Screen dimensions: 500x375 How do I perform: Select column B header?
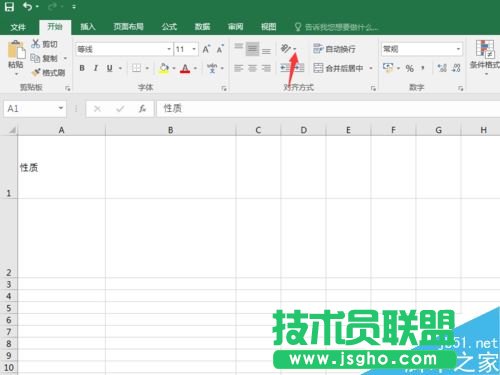click(170, 130)
